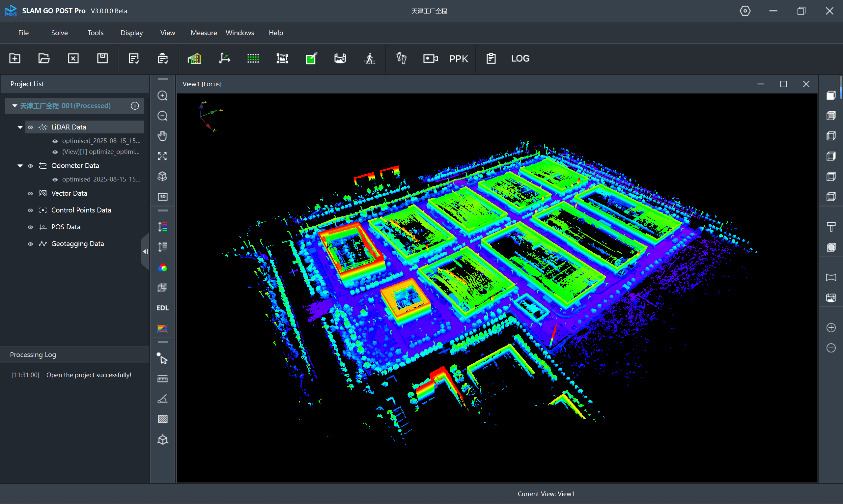Viewport: 843px width, 504px height.
Task: Click the camera video toolbar icon
Action: [430, 58]
